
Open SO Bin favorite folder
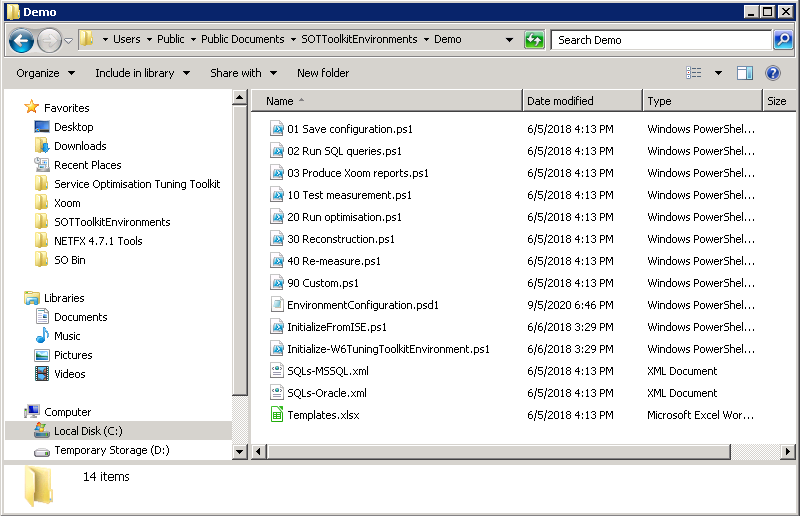69,260
